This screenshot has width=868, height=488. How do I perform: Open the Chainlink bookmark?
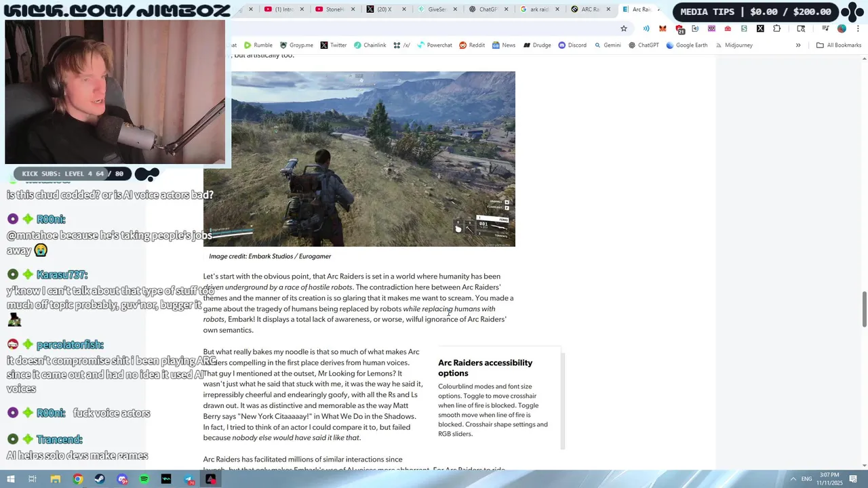(x=370, y=45)
